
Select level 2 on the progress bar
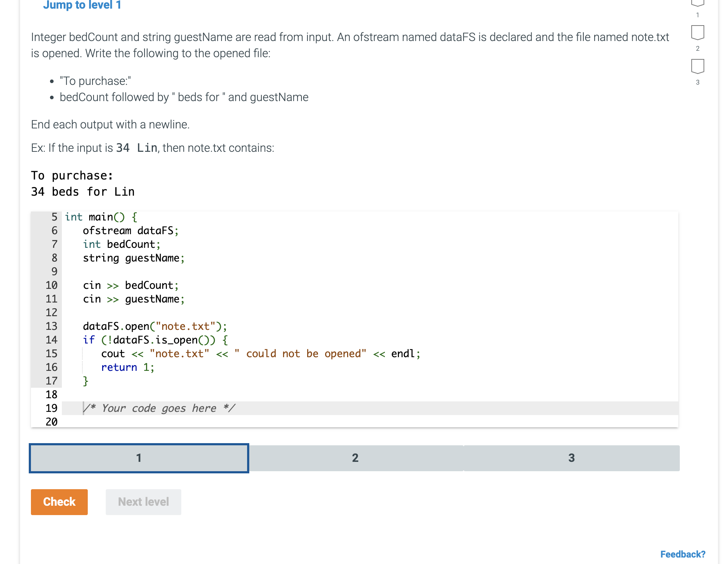click(x=355, y=458)
